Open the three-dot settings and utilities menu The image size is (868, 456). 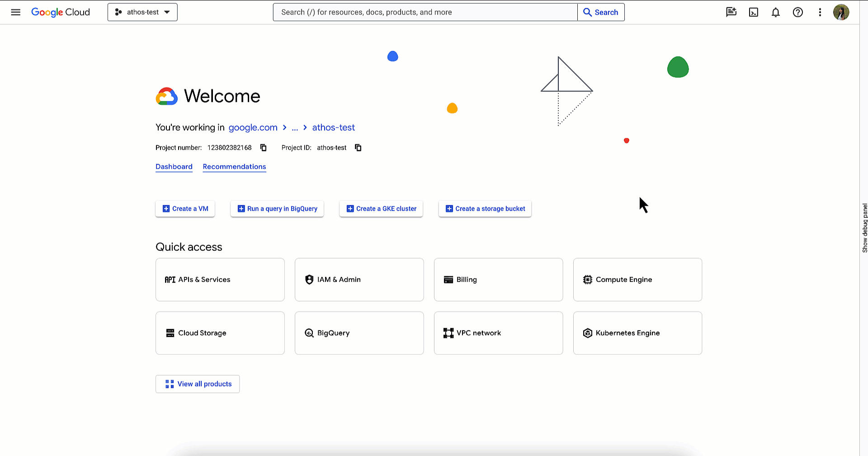click(x=820, y=12)
